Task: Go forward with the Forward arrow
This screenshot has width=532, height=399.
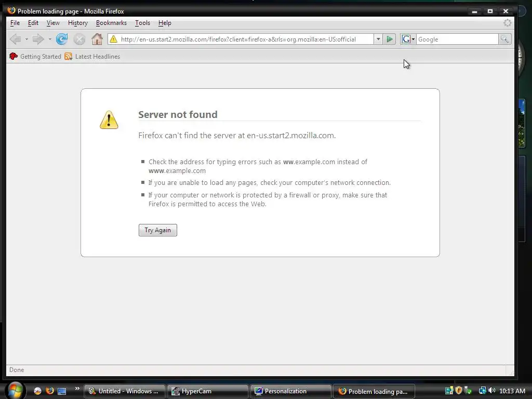Action: pos(38,39)
